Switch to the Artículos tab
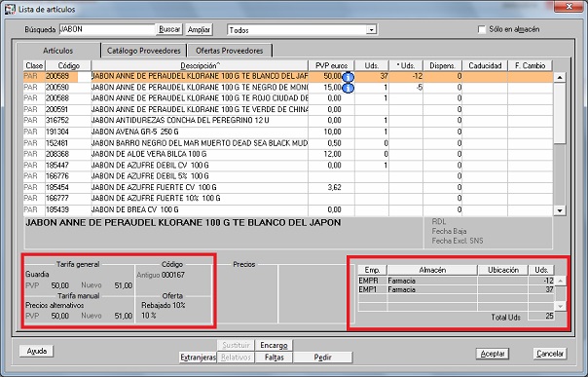588x377 pixels. [x=58, y=51]
